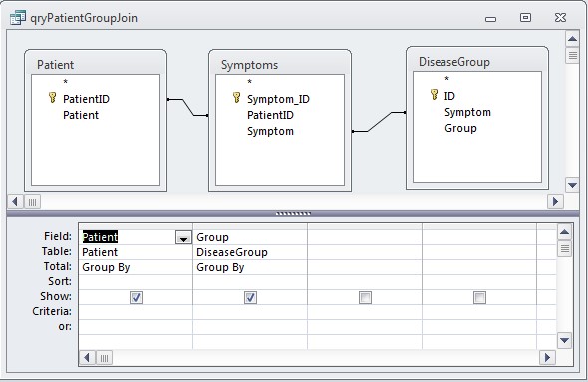Click the pane splitter grip handle
The width and height of the screenshot is (588, 382).
[293, 213]
